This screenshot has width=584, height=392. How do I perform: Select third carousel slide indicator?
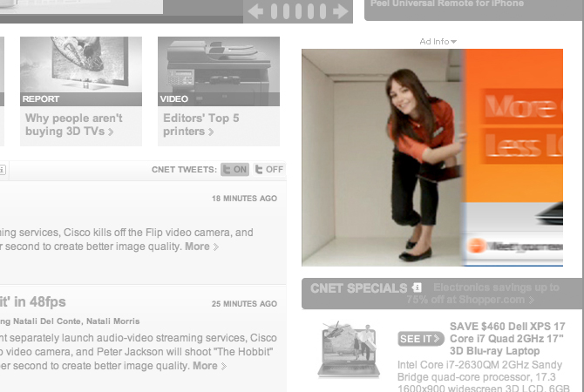[298, 11]
